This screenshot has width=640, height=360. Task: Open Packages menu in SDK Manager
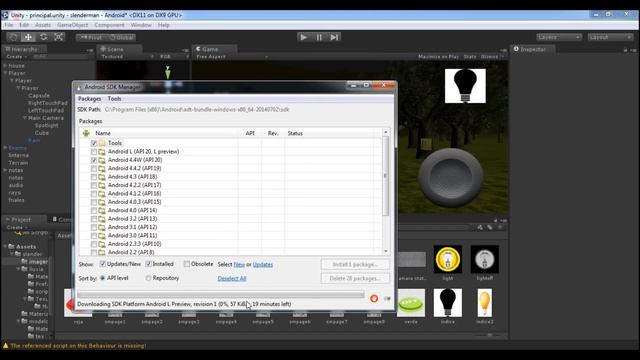pyautogui.click(x=89, y=99)
